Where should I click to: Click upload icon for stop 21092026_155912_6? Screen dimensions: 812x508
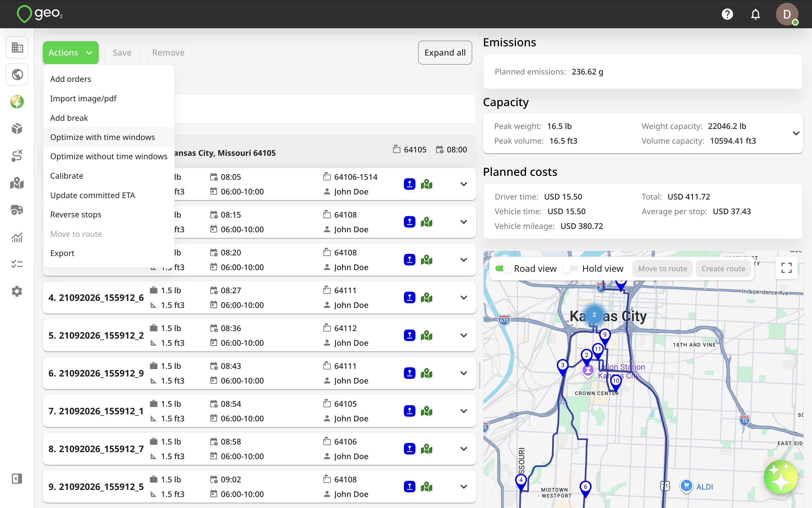tap(409, 297)
